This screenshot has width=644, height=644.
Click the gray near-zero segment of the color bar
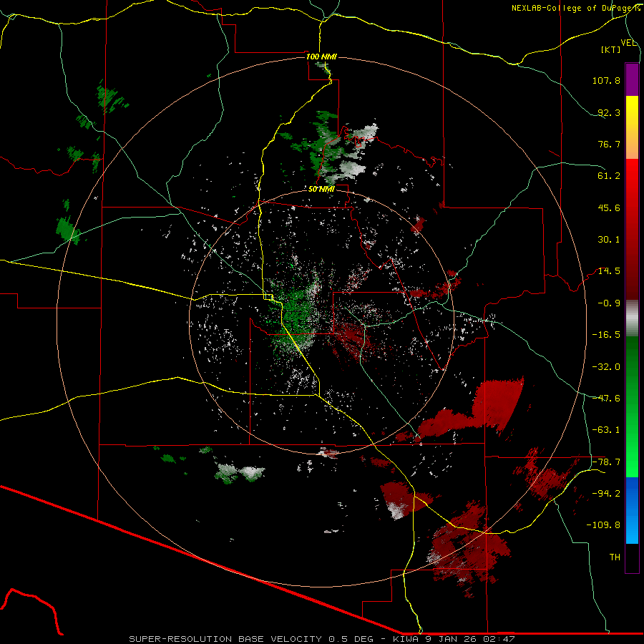[632, 318]
